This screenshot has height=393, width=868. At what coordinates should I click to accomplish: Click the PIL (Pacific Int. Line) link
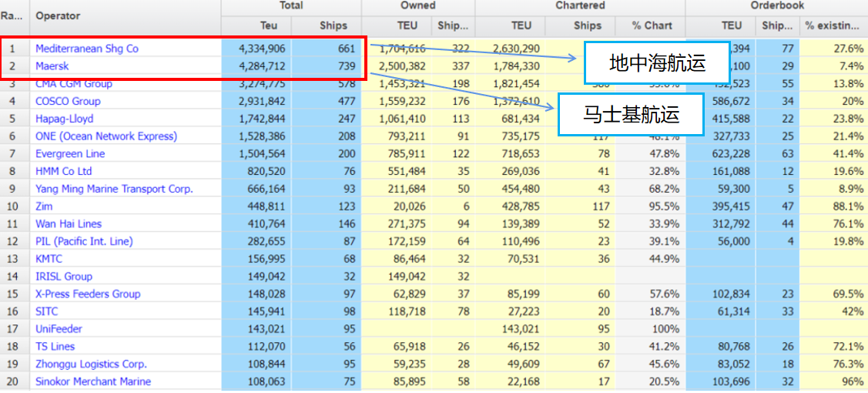click(x=84, y=241)
